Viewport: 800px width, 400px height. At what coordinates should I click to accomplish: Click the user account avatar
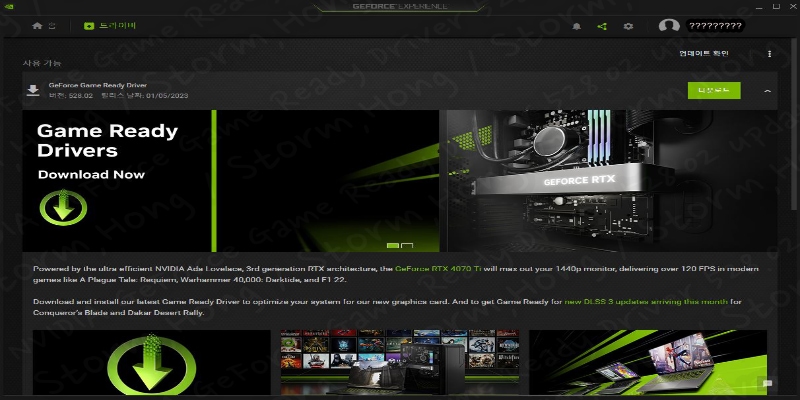coord(669,26)
